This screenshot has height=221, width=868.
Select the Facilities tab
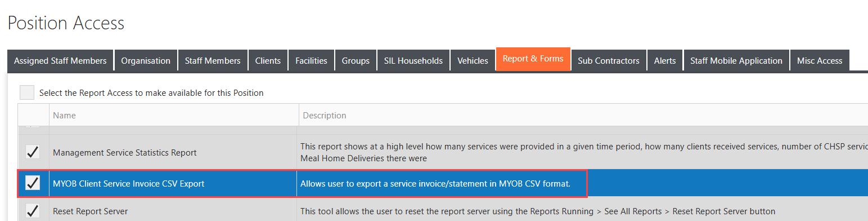pos(311,61)
